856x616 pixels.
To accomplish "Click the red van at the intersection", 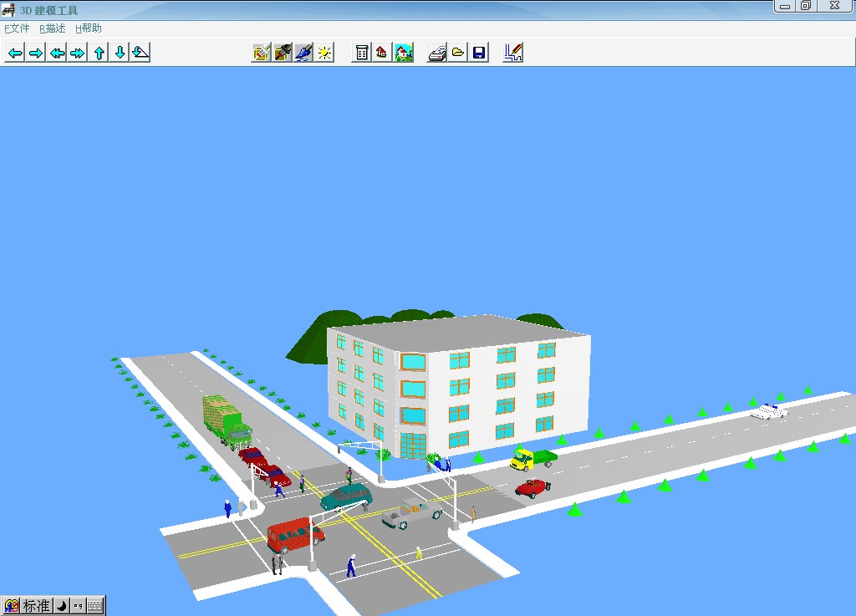I will point(295,535).
